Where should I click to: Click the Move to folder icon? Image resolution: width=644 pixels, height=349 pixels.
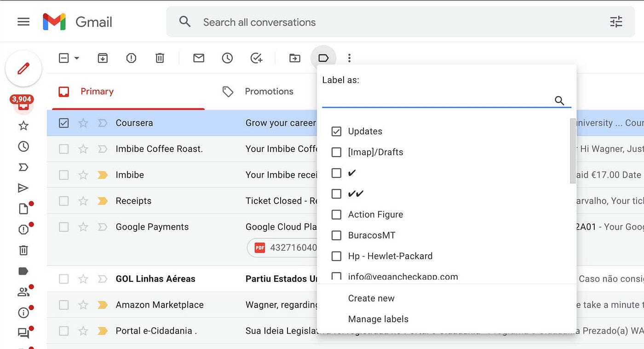(295, 58)
